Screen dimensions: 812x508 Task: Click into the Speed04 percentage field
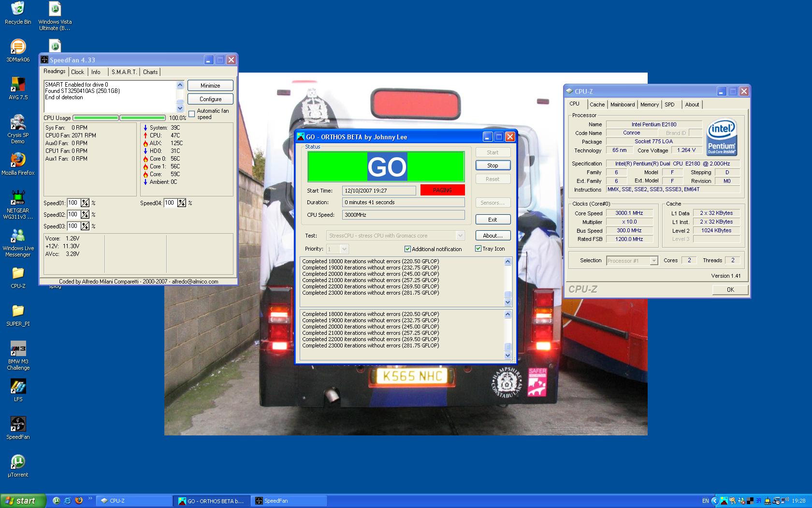[x=170, y=203]
